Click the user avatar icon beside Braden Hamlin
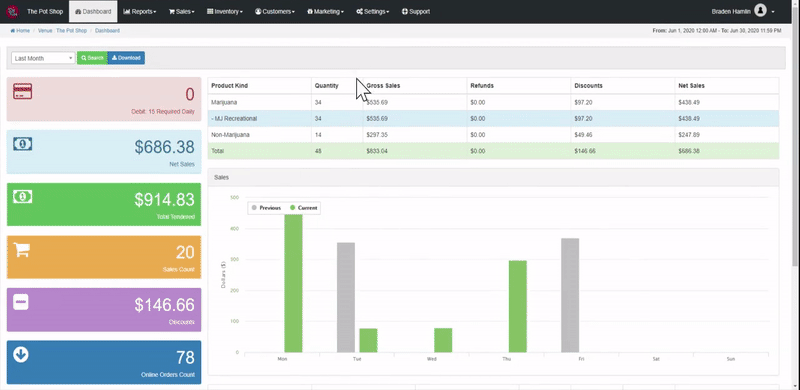 pyautogui.click(x=760, y=11)
